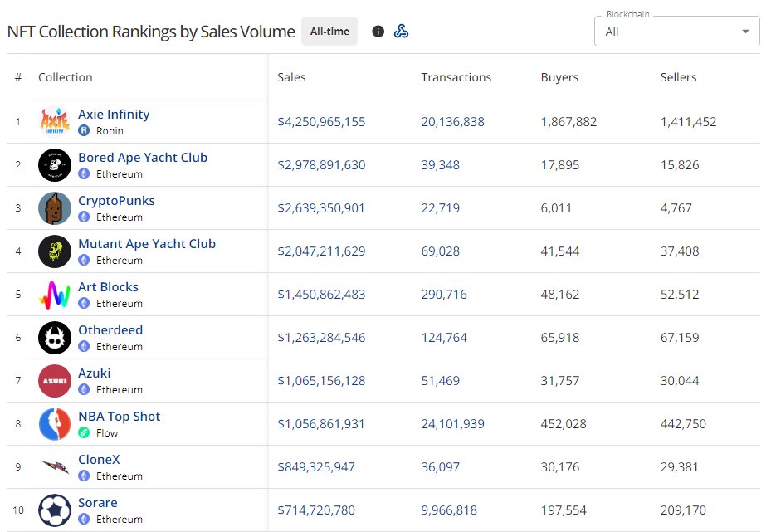Click the NBA Top Shot logo

point(55,424)
